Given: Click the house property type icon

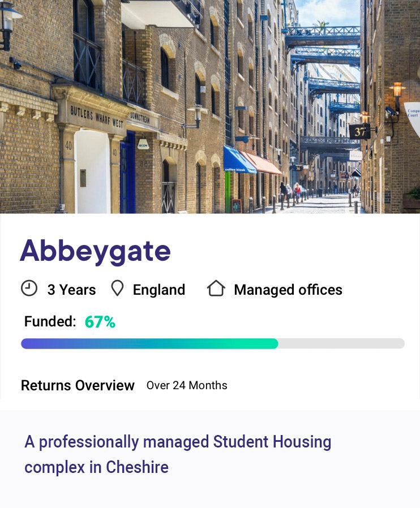Looking at the screenshot, I should point(216,289).
